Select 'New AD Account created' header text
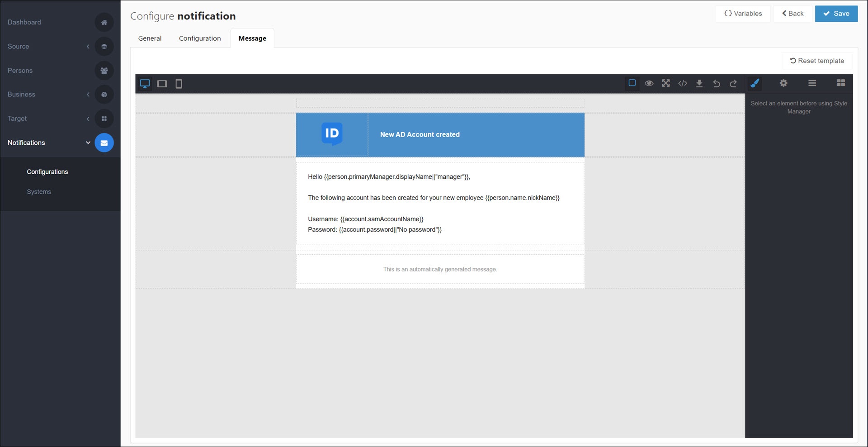 420,134
